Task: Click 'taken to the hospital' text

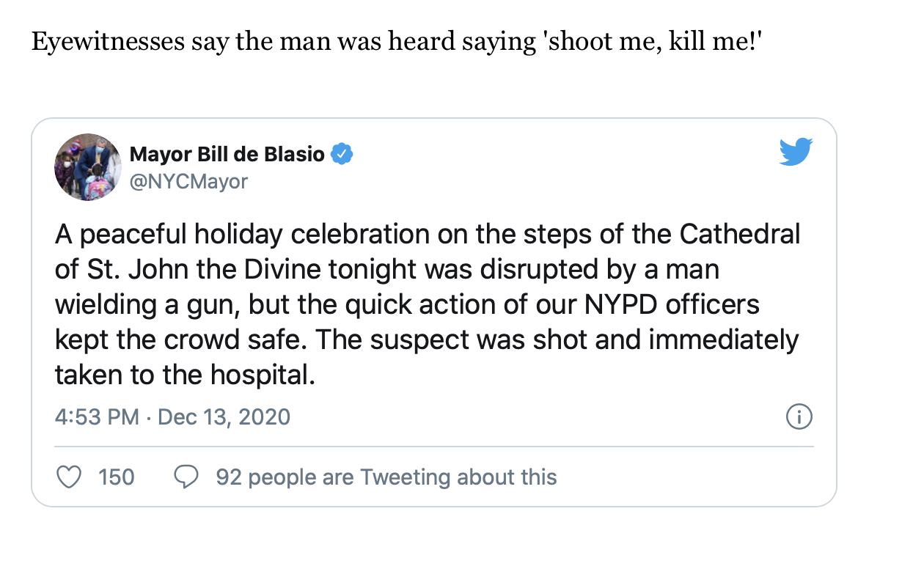Action: click(185, 375)
